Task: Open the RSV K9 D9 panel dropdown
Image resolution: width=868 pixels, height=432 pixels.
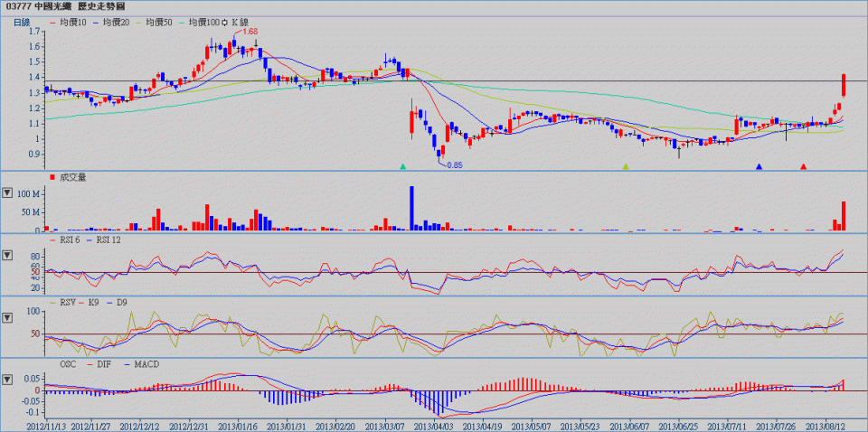Action: pyautogui.click(x=8, y=317)
